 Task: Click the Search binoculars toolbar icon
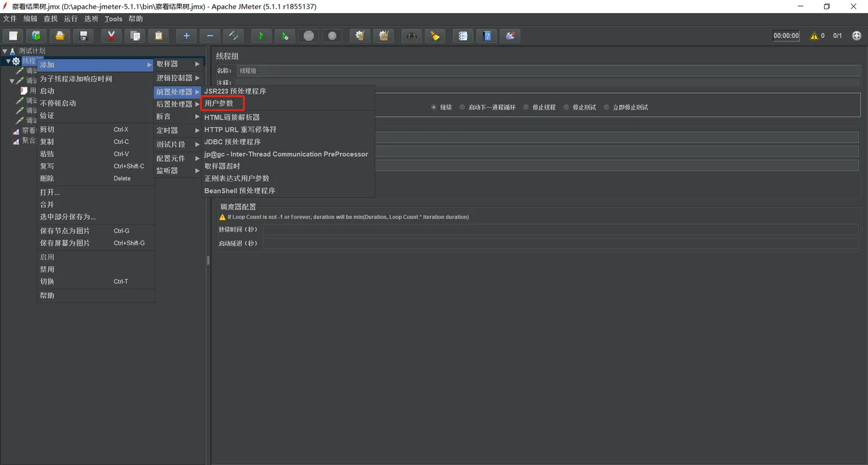(411, 36)
